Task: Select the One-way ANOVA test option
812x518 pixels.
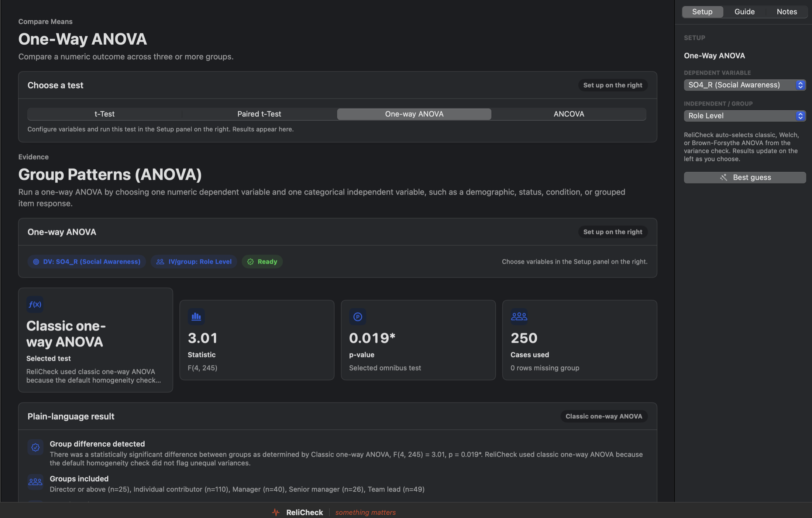Action: point(414,114)
